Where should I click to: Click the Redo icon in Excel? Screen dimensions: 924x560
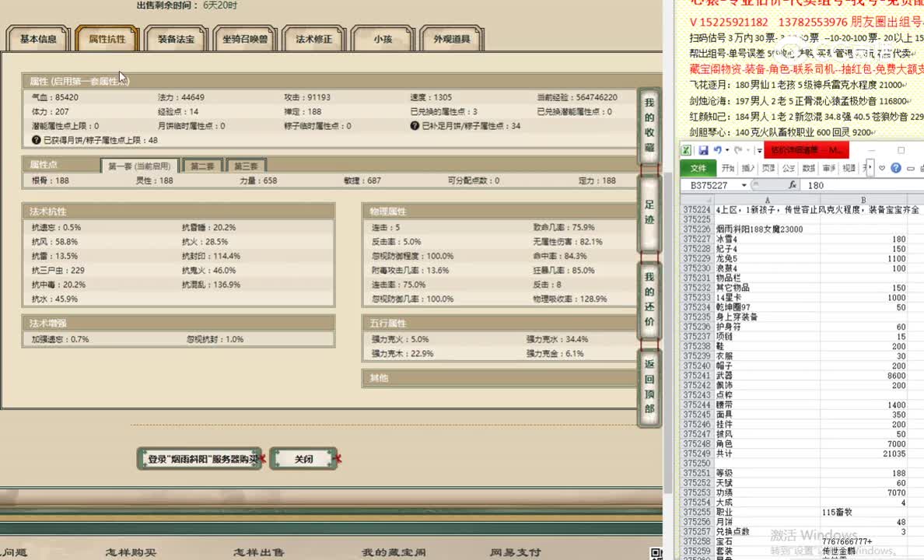point(737,149)
